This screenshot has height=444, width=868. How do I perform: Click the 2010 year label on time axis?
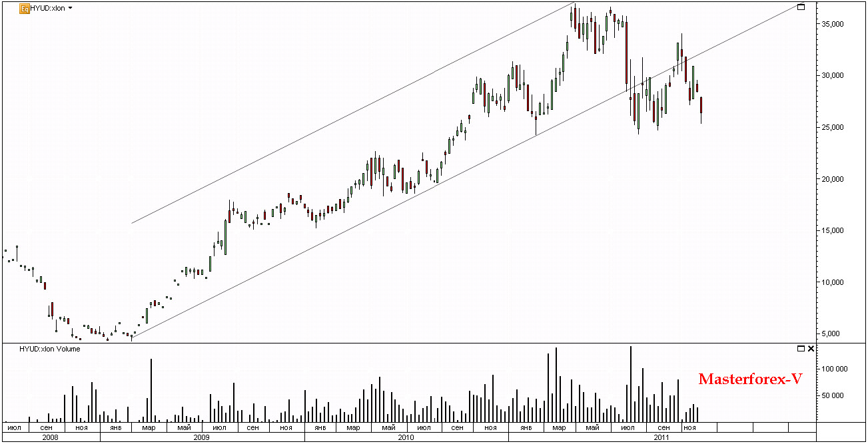point(406,437)
